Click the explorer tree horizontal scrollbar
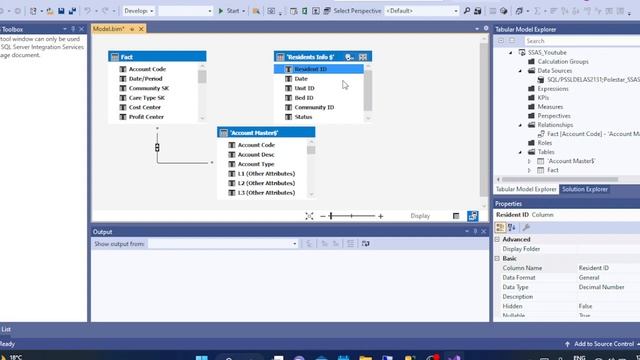Screen dimensions: 640x360 pos(560,179)
